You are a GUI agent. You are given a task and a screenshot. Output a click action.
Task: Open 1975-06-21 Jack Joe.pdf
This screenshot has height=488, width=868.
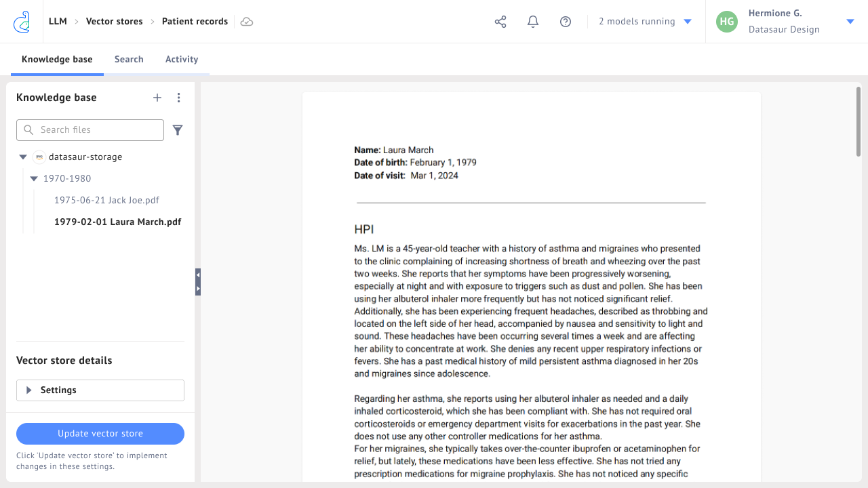tap(107, 201)
